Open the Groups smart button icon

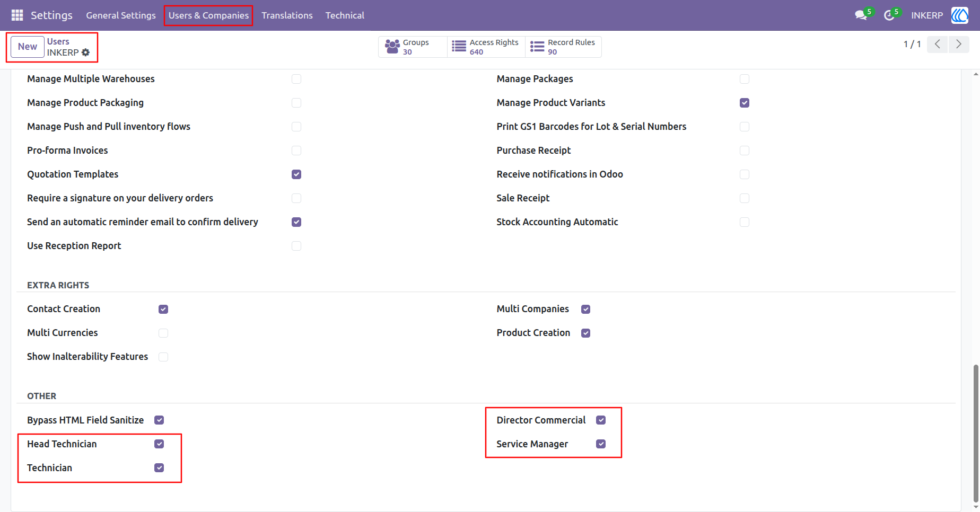[x=392, y=47]
